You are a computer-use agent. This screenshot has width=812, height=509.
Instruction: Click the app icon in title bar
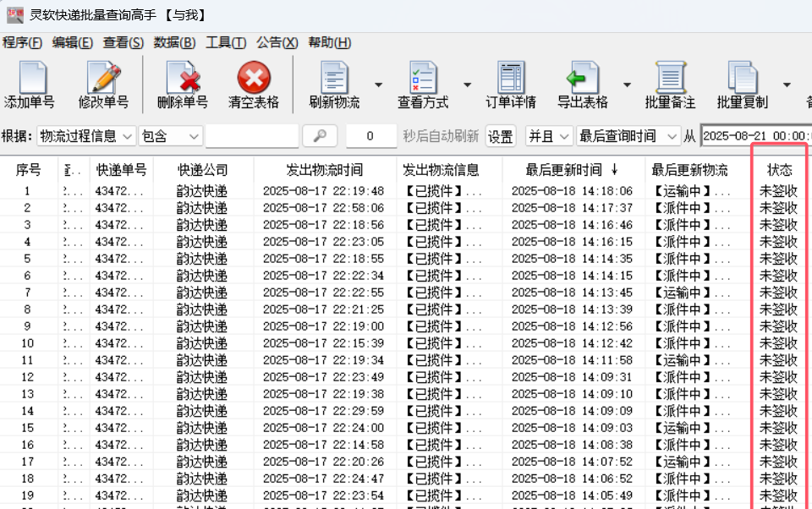14,15
